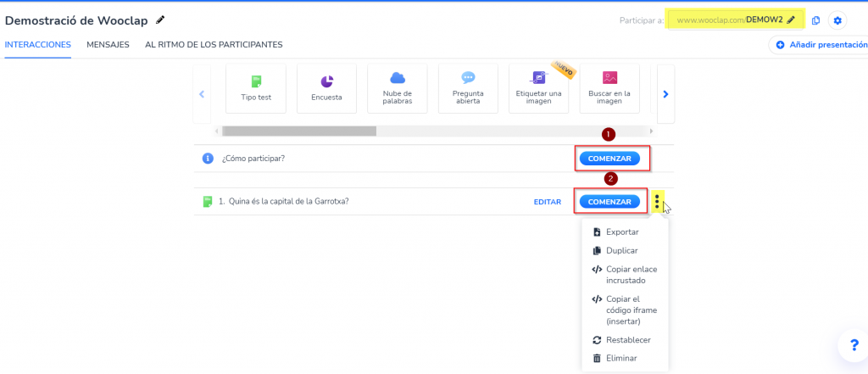Viewport: 868px width, 374px height.
Task: Click EDITAR for the Garrotxa question
Action: 548,202
